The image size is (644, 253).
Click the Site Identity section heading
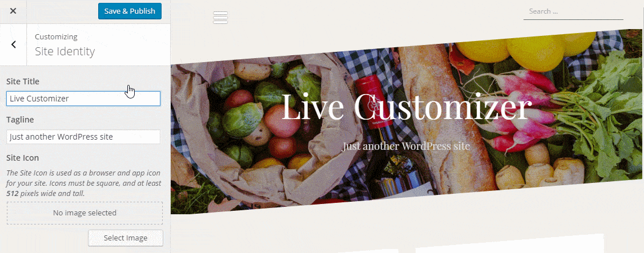point(65,52)
